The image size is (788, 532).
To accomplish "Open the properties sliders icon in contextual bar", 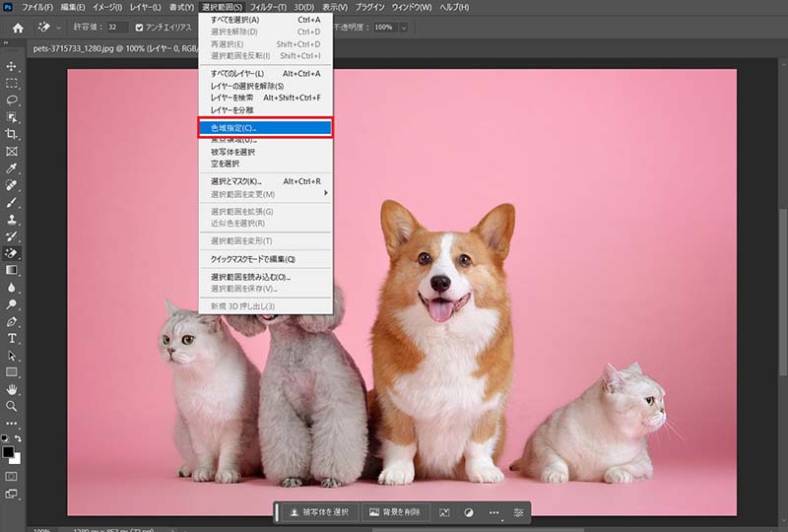I will pos(519,512).
